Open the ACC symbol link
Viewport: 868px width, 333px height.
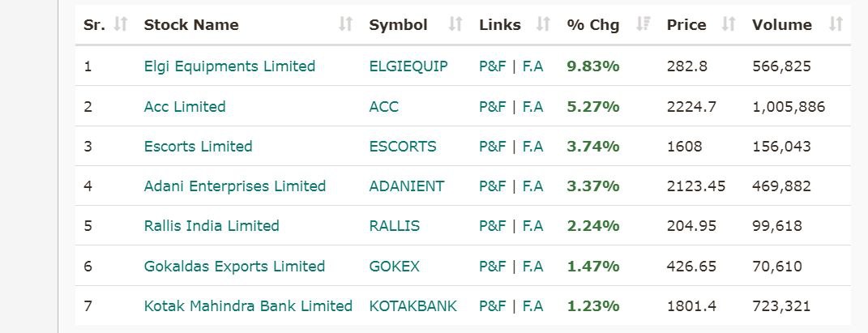pyautogui.click(x=384, y=107)
